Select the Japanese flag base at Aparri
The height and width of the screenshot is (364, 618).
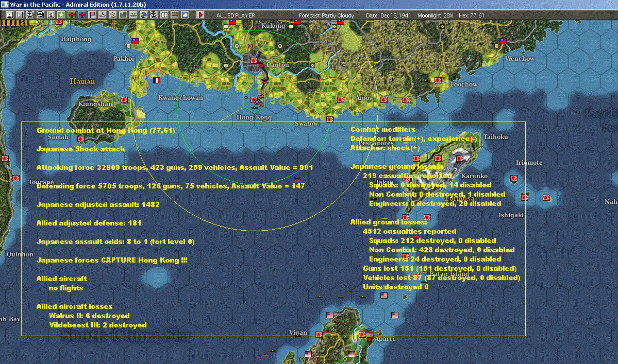point(362,335)
